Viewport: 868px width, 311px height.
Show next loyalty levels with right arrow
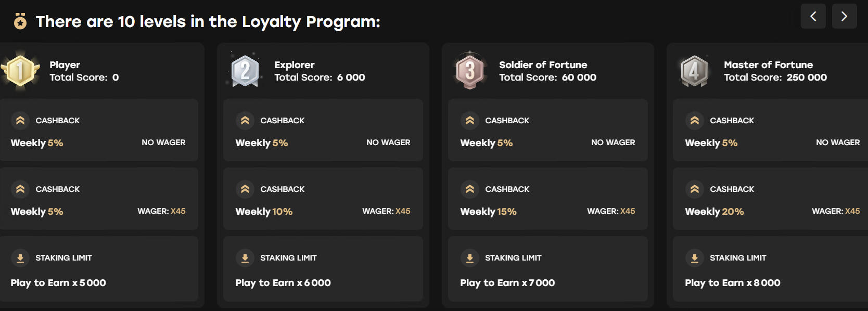(x=844, y=16)
